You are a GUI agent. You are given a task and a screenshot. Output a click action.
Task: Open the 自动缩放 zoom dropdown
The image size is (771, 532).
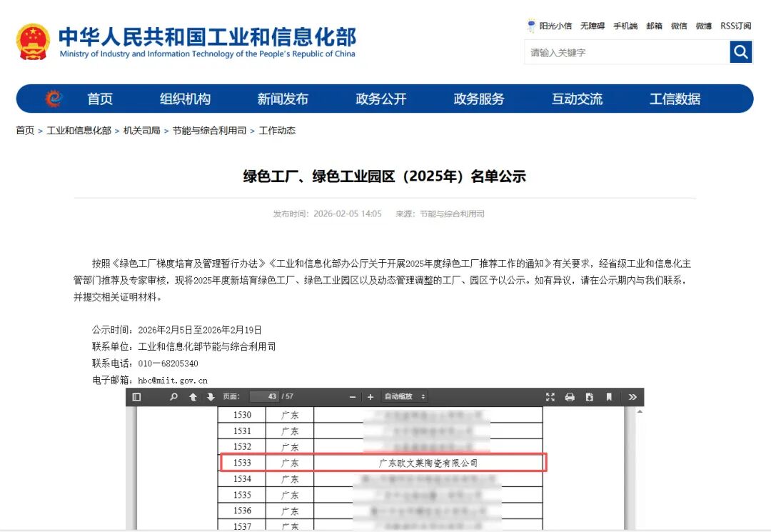click(x=405, y=397)
